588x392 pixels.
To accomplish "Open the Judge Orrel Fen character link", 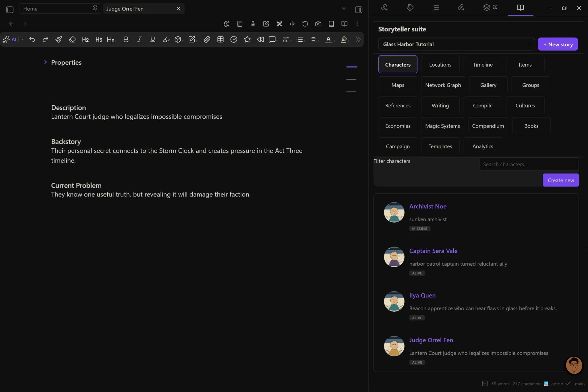I will coord(431,340).
